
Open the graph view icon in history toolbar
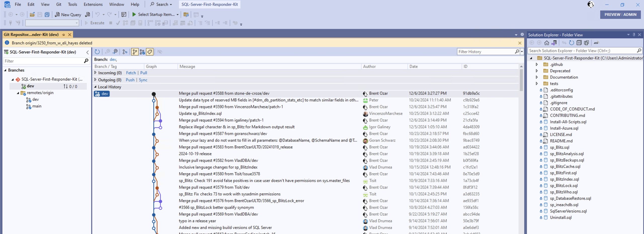(x=125, y=52)
